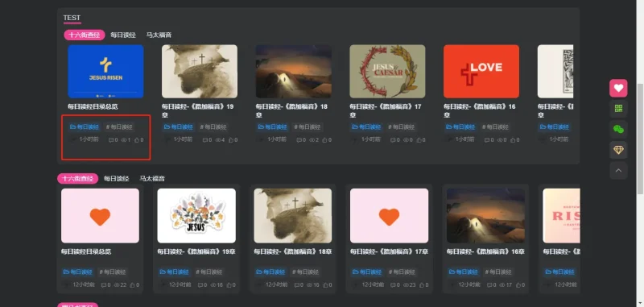Click the back-to-top chevron arrow button
This screenshot has height=307, width=644.
click(618, 171)
